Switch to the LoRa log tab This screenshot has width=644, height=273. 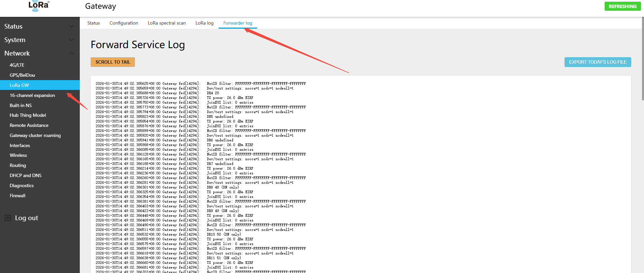[204, 23]
